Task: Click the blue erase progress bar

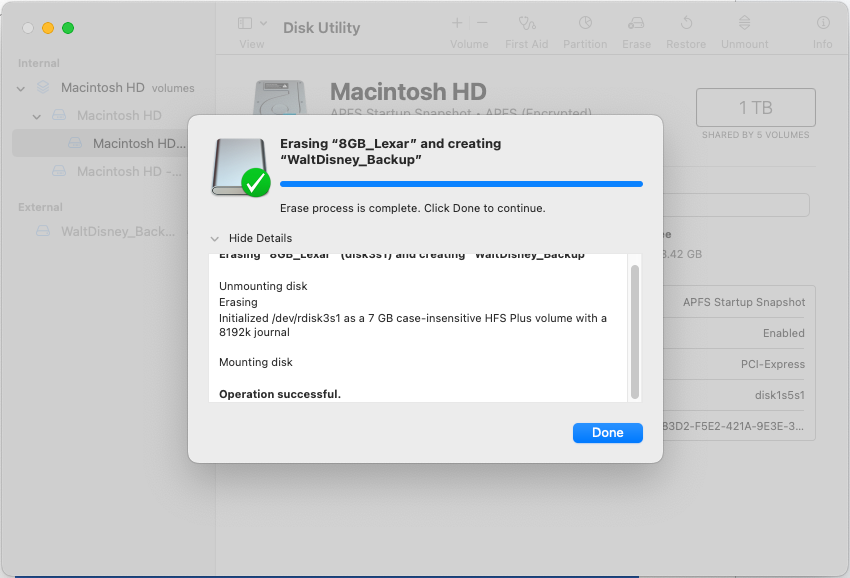Action: [461, 184]
